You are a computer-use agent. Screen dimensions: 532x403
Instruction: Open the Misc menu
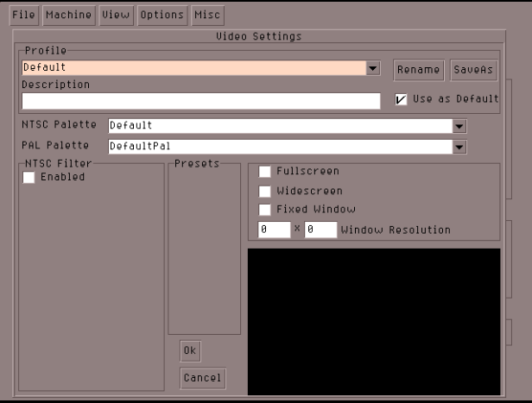[x=207, y=16]
